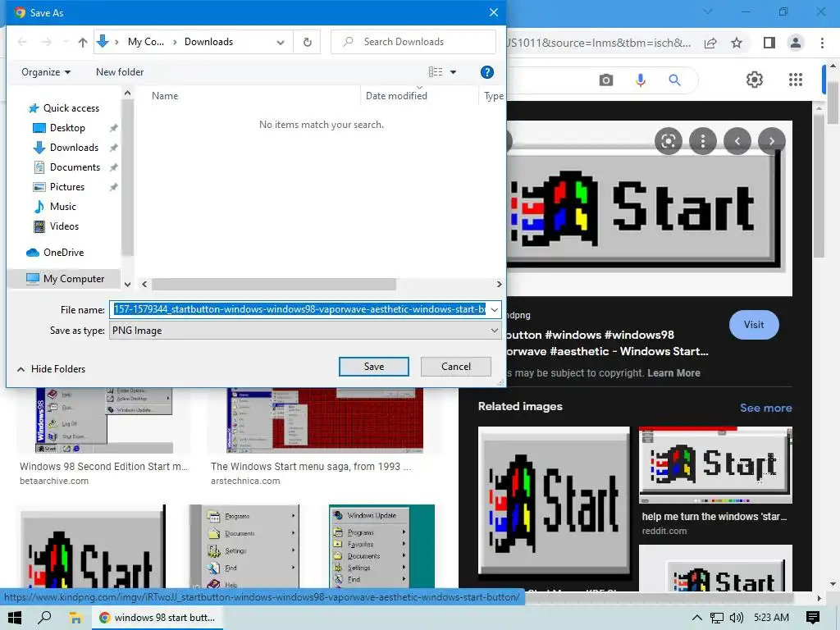Expand the address path history dropdown

point(281,43)
